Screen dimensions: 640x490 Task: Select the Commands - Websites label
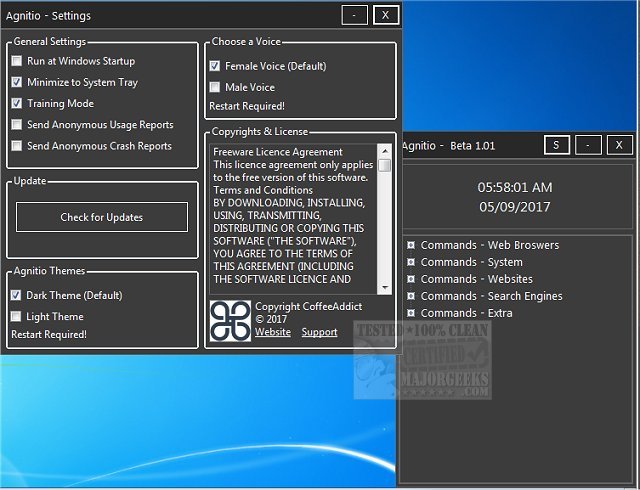pyautogui.click(x=477, y=279)
